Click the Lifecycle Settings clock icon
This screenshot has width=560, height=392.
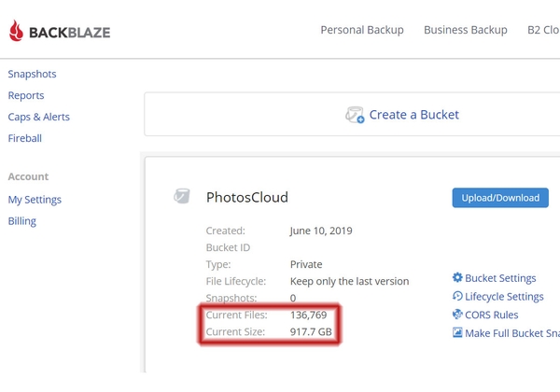[x=457, y=296]
